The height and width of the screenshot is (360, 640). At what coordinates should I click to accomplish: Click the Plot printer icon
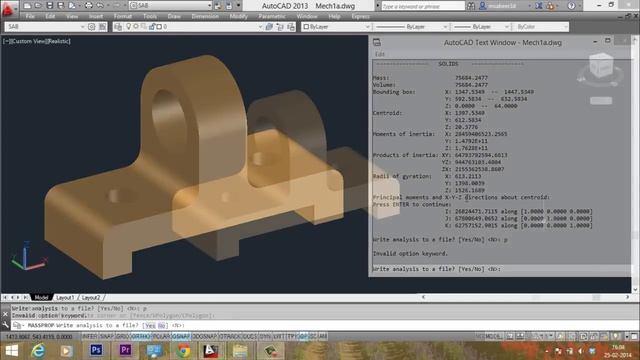click(x=89, y=6)
